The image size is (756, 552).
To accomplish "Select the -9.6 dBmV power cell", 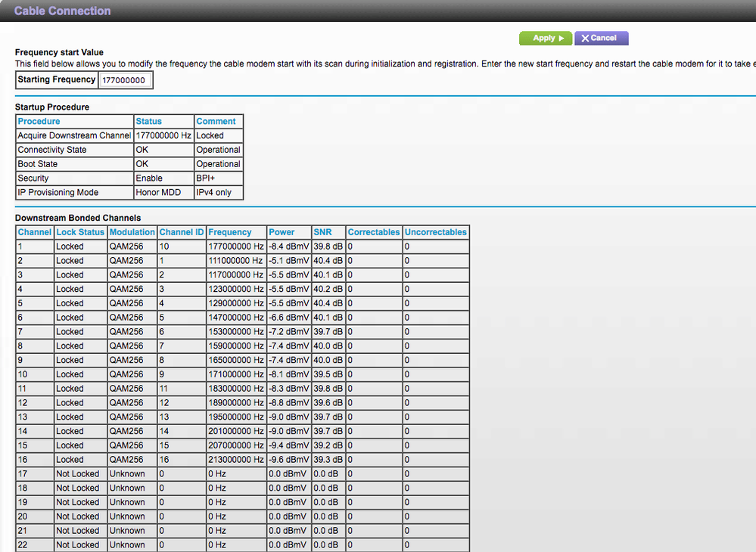I will pos(288,460).
